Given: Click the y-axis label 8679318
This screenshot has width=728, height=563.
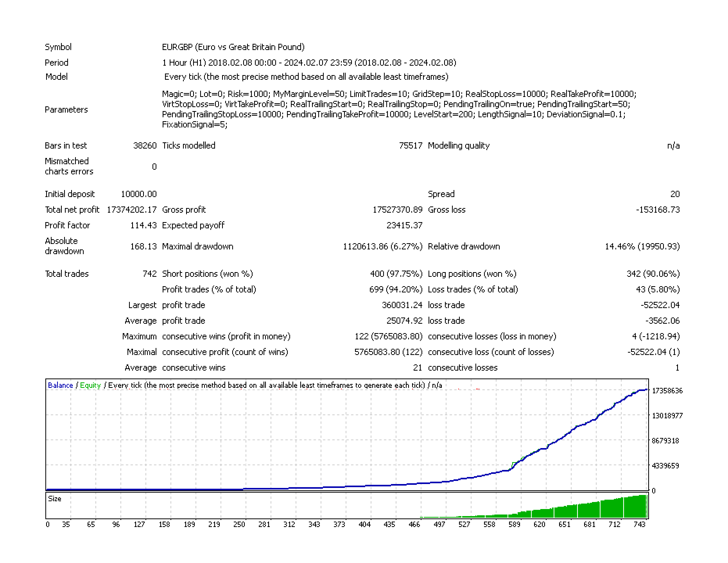Looking at the screenshot, I should [x=665, y=440].
